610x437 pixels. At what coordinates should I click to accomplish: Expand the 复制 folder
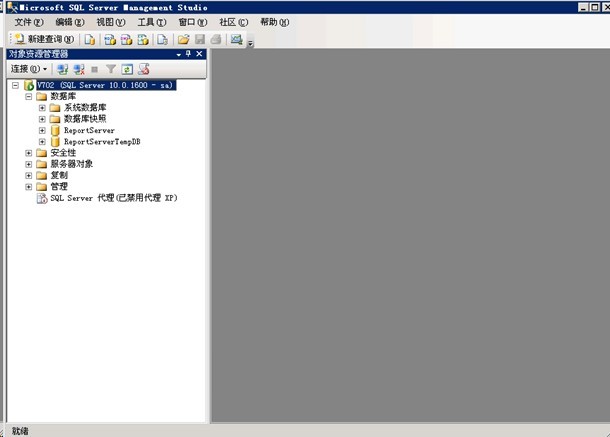click(29, 176)
